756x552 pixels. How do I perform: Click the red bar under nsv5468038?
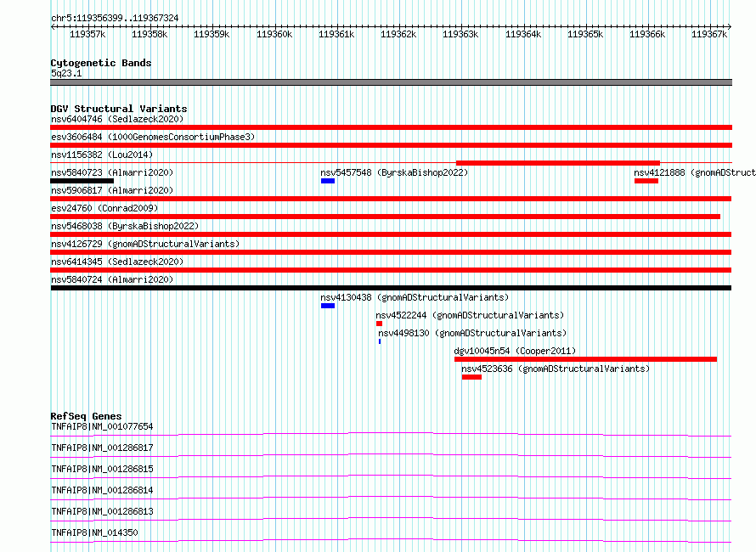[x=391, y=234]
